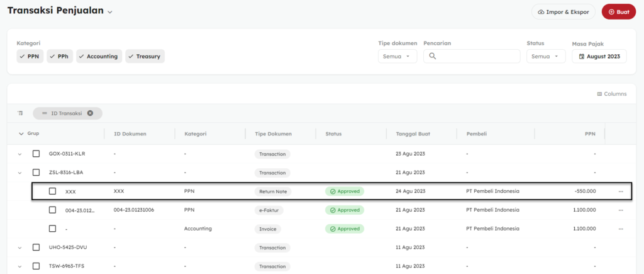Screen dimensions: 644x274
Task: Toggle the PPN category filter chip
Action: click(30, 56)
